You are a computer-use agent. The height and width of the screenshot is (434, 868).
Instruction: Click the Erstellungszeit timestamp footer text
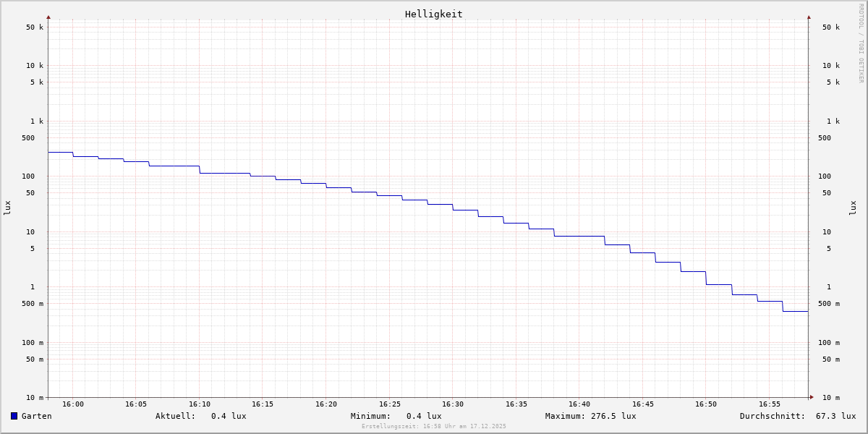click(x=434, y=426)
